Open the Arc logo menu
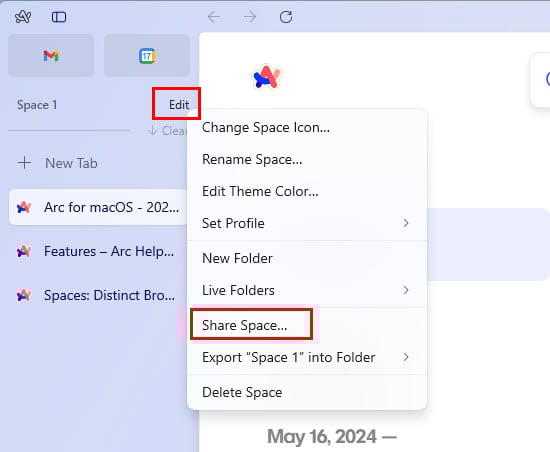 [23, 16]
